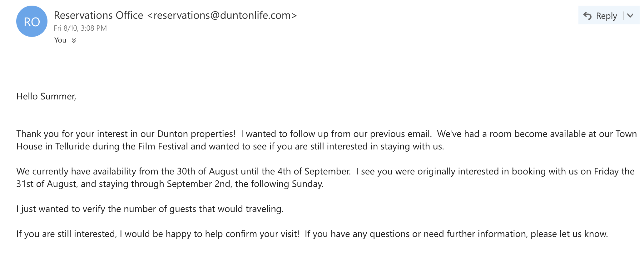Click the words "We currently have availability"
Screen dimensions: 644x257
click(x=76, y=171)
